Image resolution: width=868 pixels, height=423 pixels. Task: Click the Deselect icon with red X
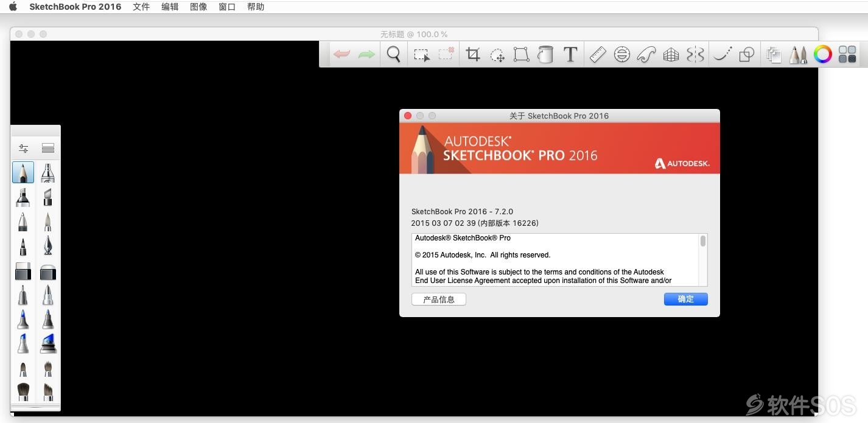pos(446,54)
